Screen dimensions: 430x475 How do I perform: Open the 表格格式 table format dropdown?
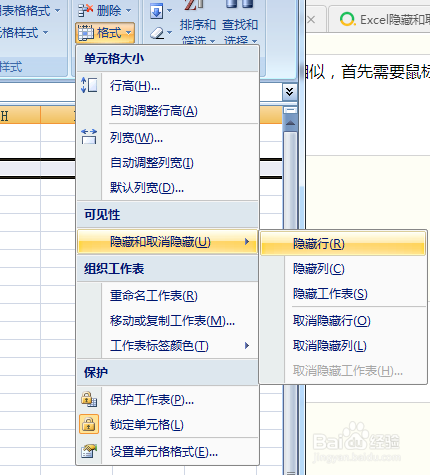coord(30,11)
